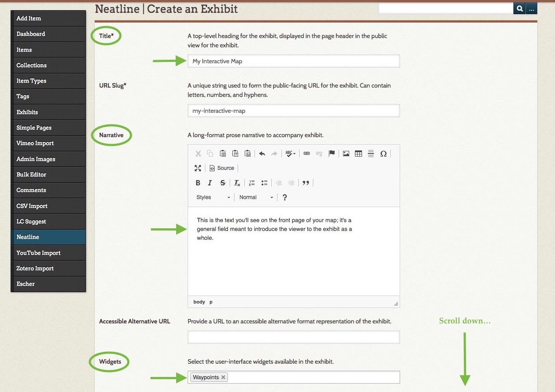Viewport: 555px width, 392px height.
Task: Open advanced search options ellipsis button
Action: (532, 8)
